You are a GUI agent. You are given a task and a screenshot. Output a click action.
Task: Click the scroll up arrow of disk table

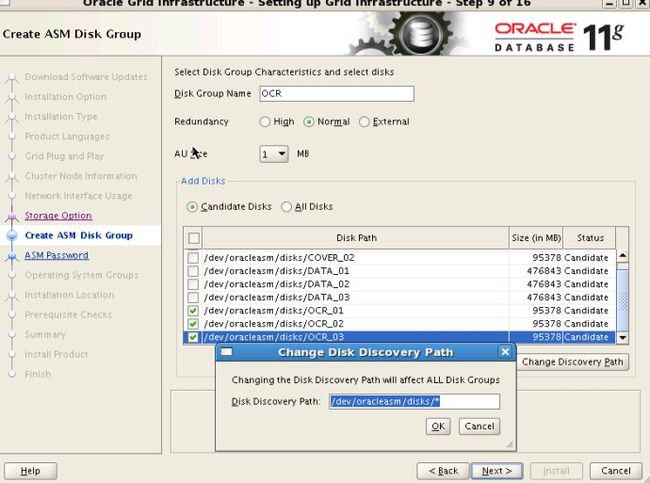[622, 256]
